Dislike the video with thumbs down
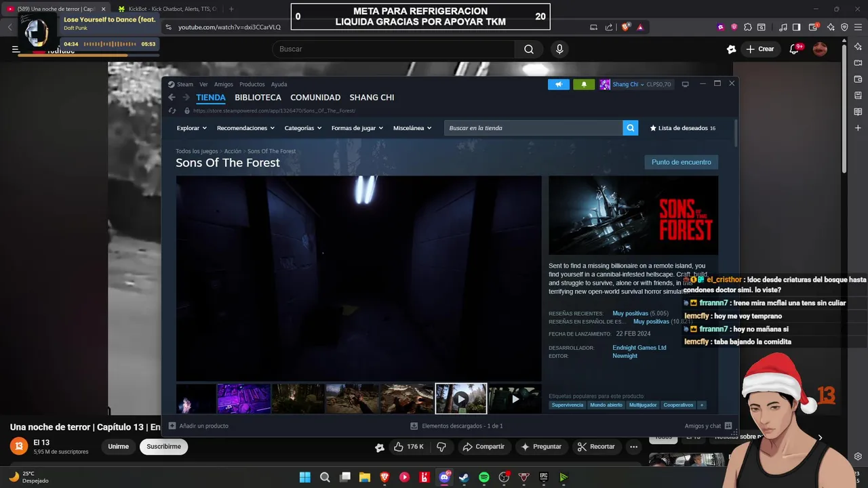868x488 pixels. (x=441, y=447)
